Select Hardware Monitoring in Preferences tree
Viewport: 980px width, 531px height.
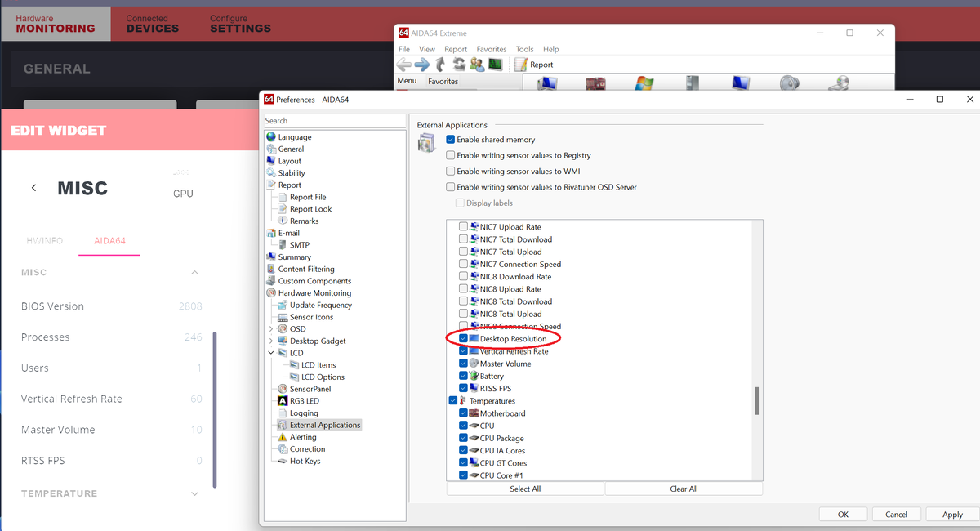[x=314, y=293]
